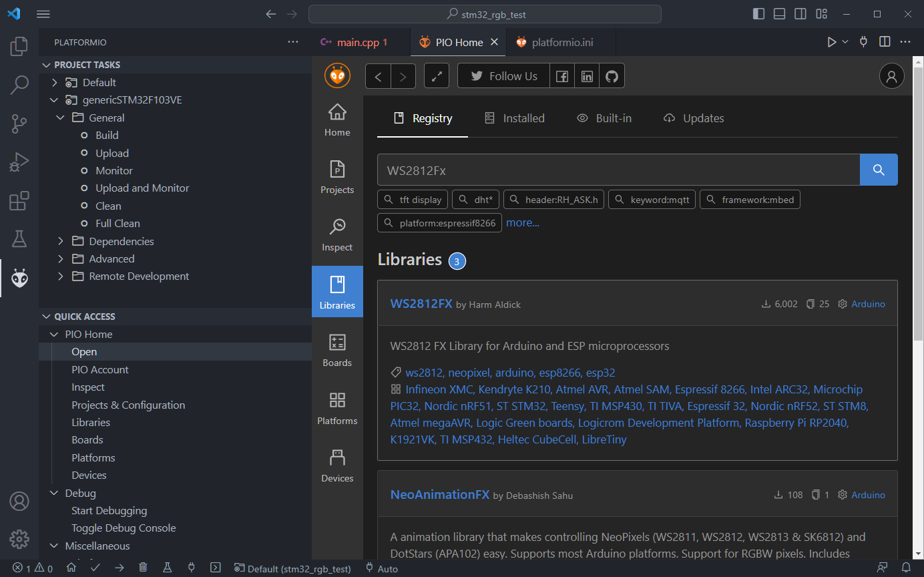The image size is (924, 577).
Task: Open PlatformIO panel ellipsis menu
Action: tap(293, 42)
